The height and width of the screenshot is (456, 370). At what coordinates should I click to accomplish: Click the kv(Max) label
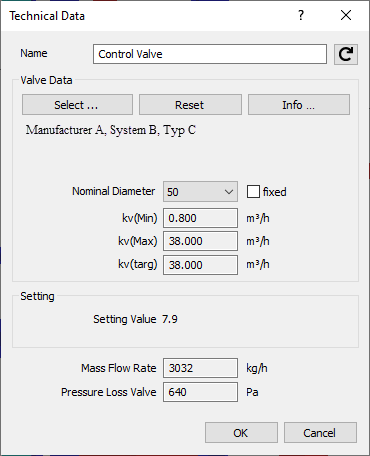point(138,241)
